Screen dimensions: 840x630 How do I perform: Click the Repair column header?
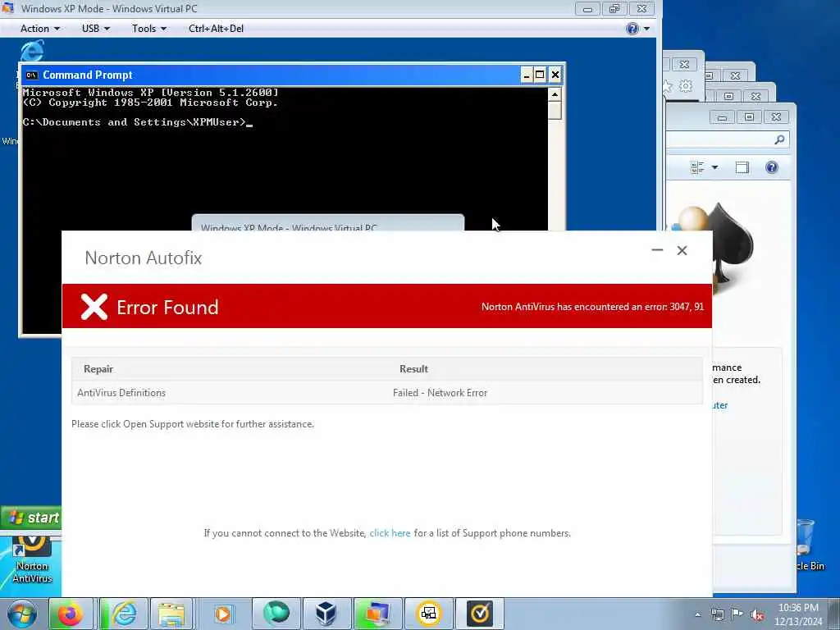[98, 369]
